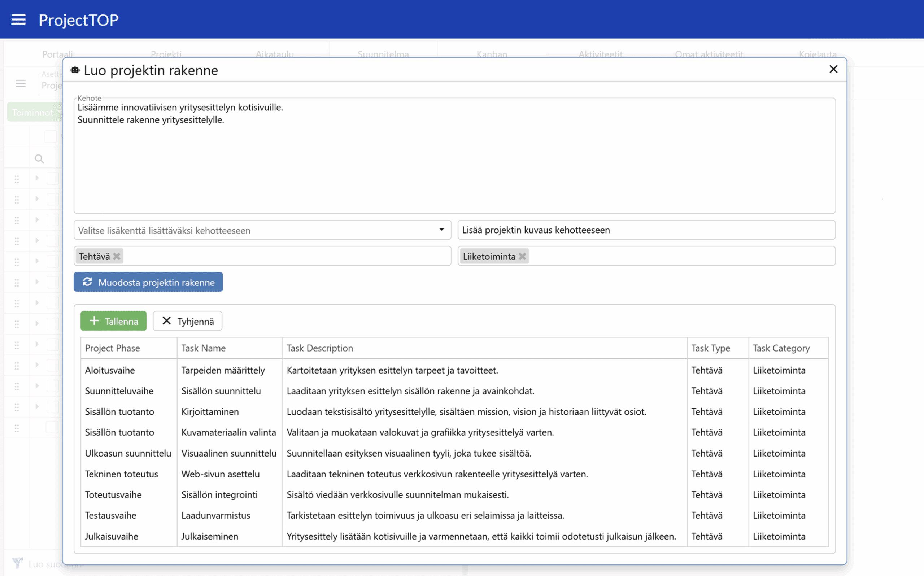Remove the Liiketoiminta tag
Screen dimensions: 924x576
coord(523,256)
